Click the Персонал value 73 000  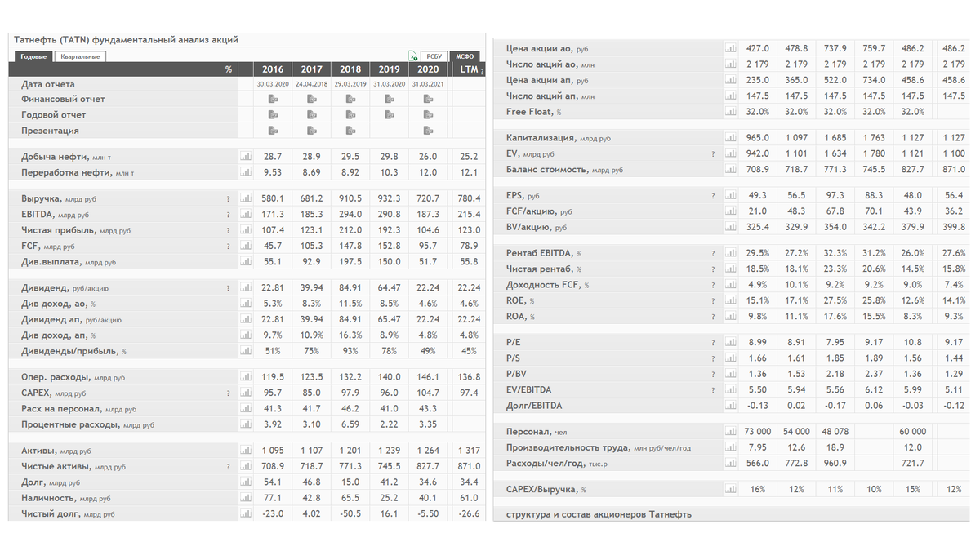pos(758,431)
